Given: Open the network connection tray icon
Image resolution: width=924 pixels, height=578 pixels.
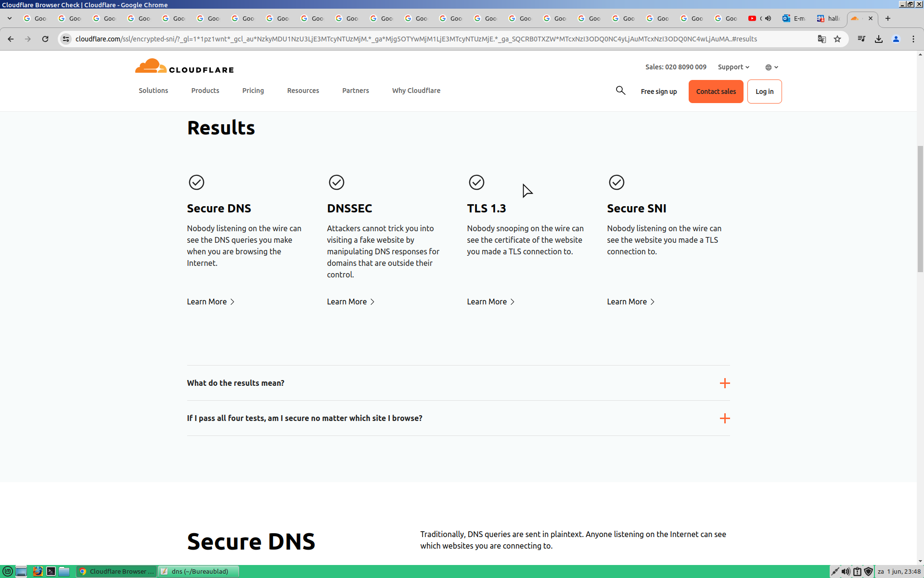Looking at the screenshot, I should tap(835, 571).
